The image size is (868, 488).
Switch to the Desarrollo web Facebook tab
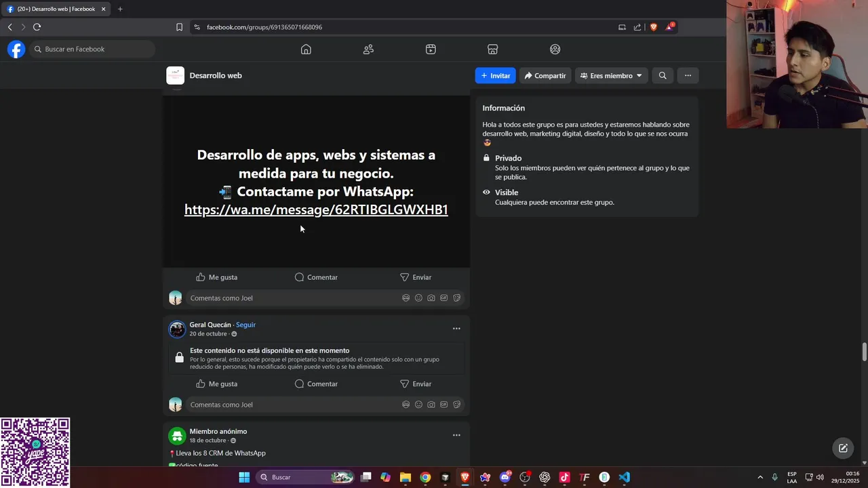coord(56,9)
